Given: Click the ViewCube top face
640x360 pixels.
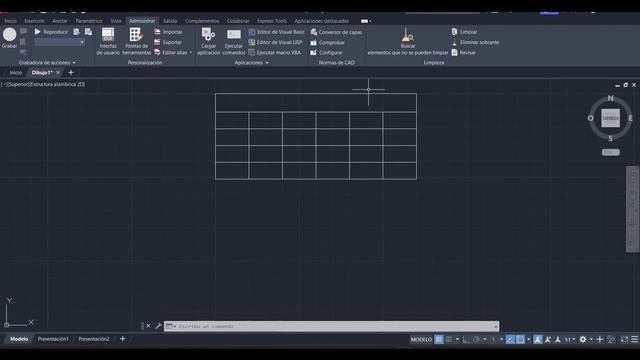Looking at the screenshot, I should coord(611,118).
